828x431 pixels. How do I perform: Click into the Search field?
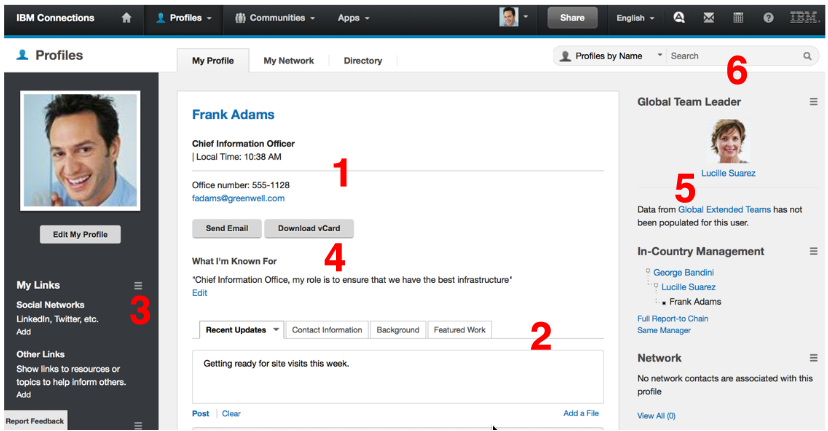pos(734,56)
